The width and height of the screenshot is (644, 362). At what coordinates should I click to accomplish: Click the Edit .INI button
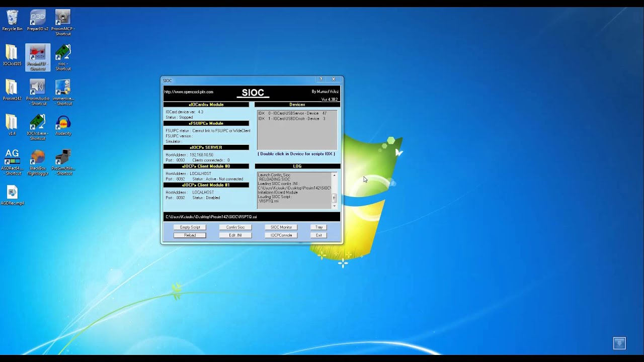tap(235, 235)
